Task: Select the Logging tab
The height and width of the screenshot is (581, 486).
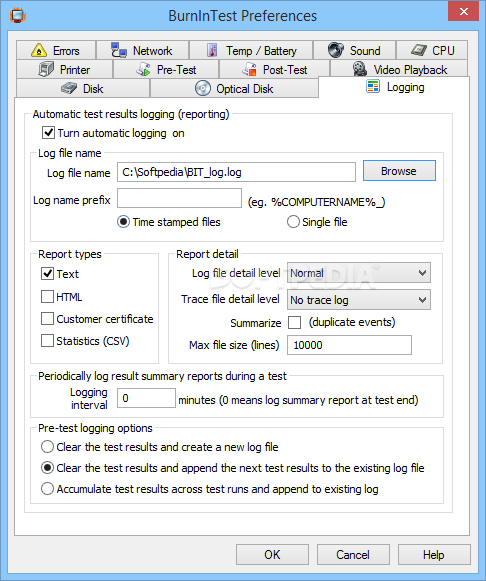Action: point(394,87)
